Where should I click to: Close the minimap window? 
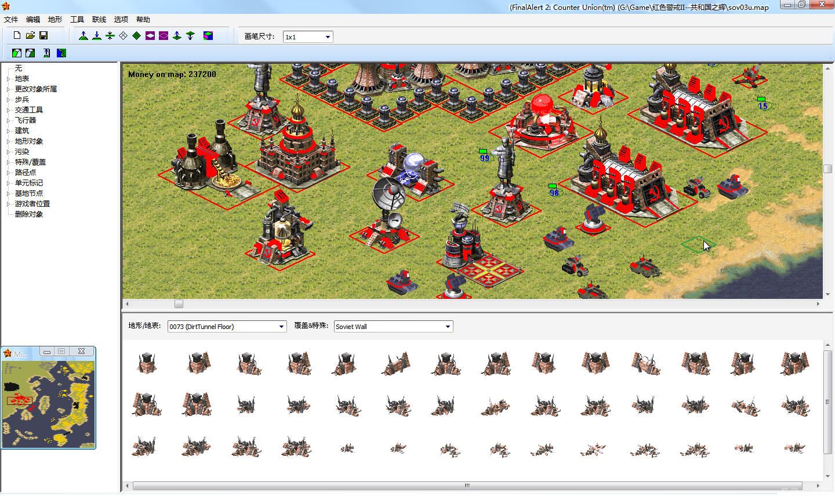point(82,352)
